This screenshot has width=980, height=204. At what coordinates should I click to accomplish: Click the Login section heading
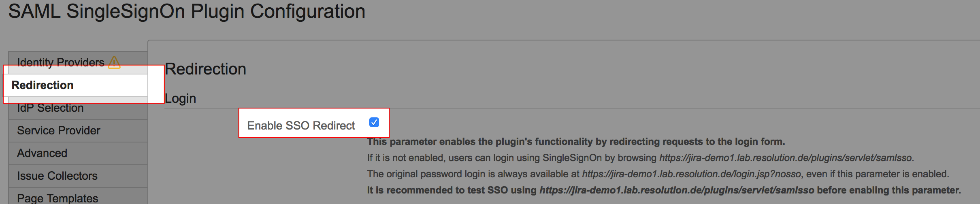pos(180,98)
